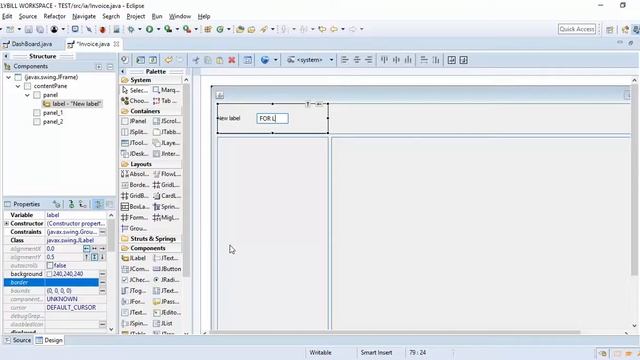Open the Constraints property editor button
Viewport: 640px width, 360px height.
102,232
